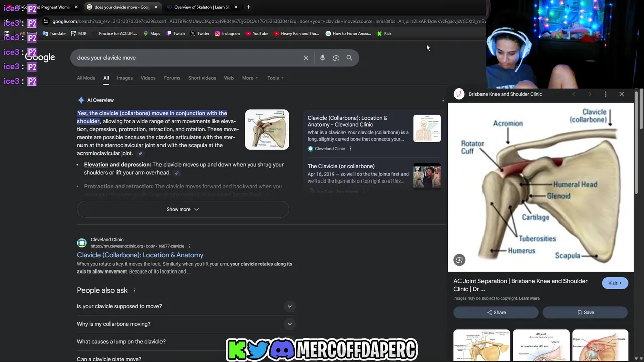
Task: Save the shoulder anatomy image
Action: pyautogui.click(x=585, y=312)
